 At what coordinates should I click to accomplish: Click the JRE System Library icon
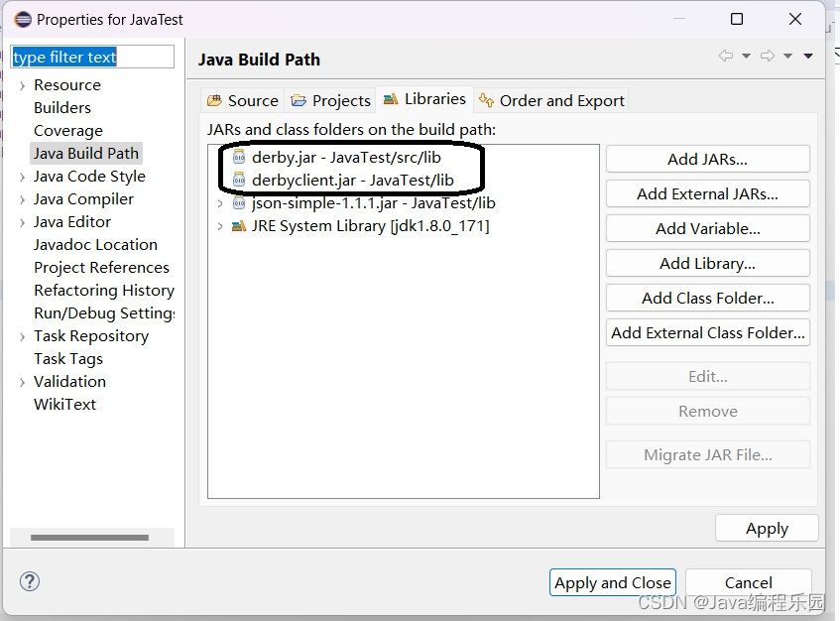[239, 226]
